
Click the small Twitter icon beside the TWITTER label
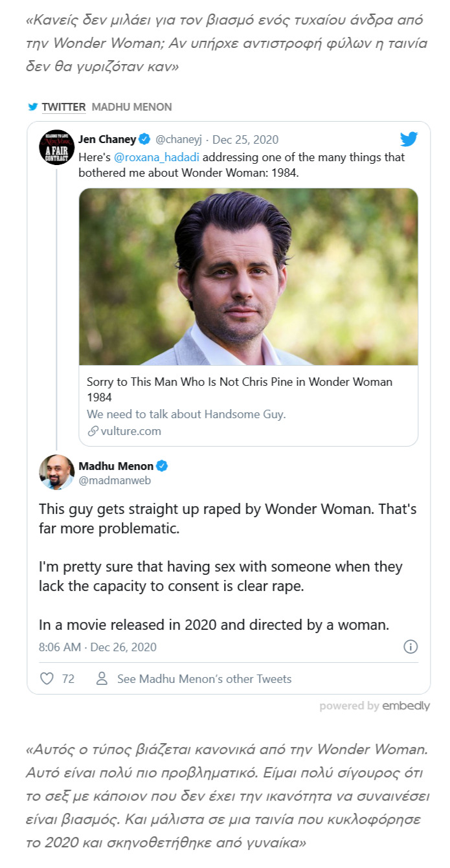[x=33, y=107]
